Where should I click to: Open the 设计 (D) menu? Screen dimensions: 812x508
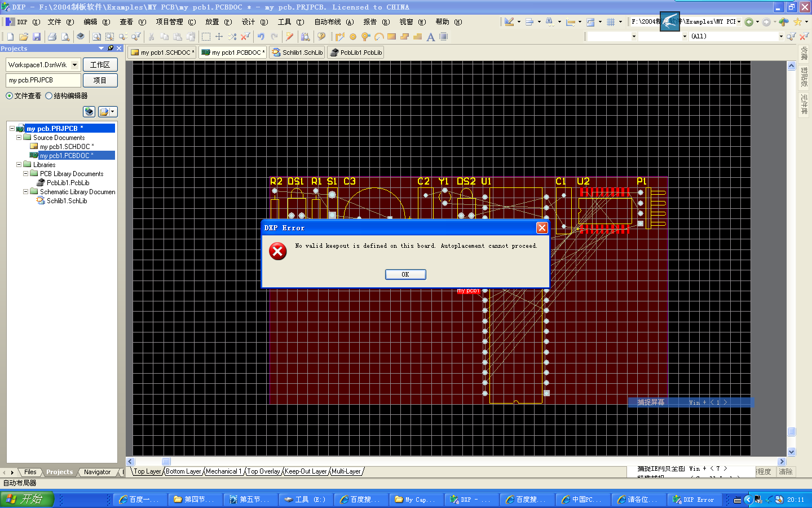tap(255, 22)
